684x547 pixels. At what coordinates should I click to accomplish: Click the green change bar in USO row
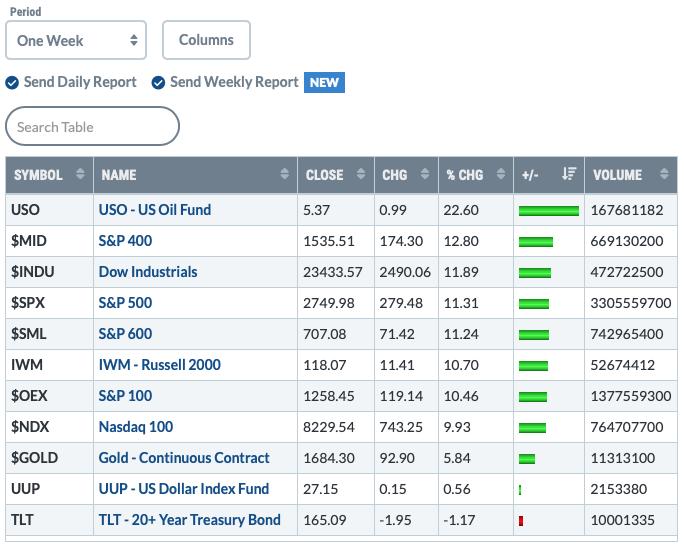549,211
